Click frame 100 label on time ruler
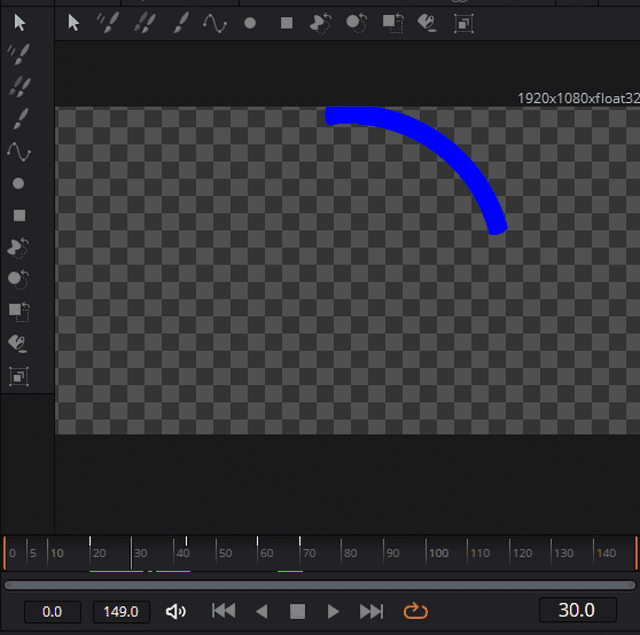 click(439, 553)
